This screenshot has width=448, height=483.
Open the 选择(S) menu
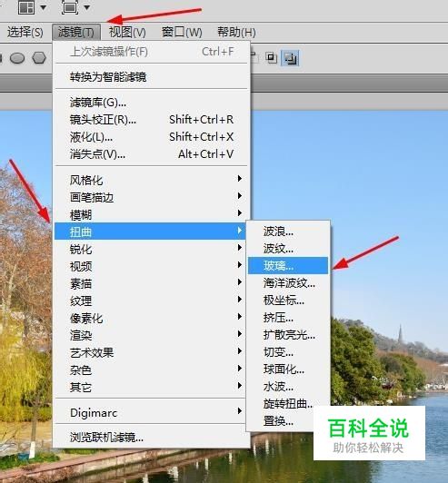tap(25, 32)
